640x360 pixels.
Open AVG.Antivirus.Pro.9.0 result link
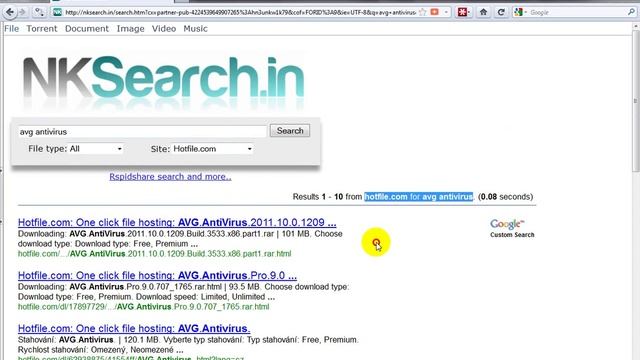[157, 276]
